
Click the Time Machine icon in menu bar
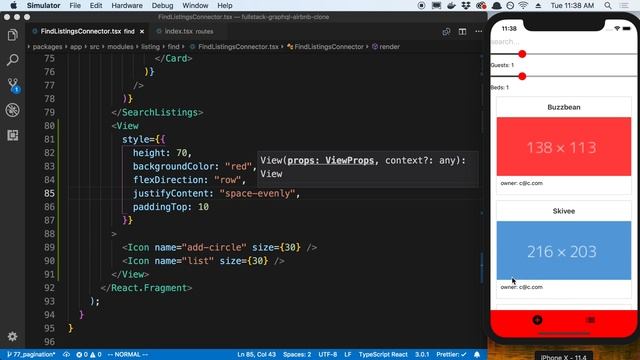click(510, 6)
